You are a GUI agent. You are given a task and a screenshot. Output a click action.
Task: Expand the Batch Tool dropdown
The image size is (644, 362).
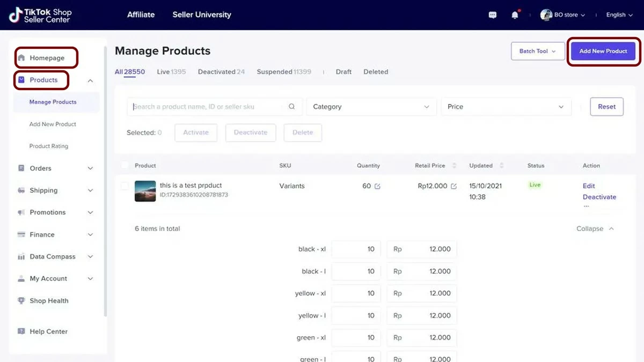pos(537,51)
